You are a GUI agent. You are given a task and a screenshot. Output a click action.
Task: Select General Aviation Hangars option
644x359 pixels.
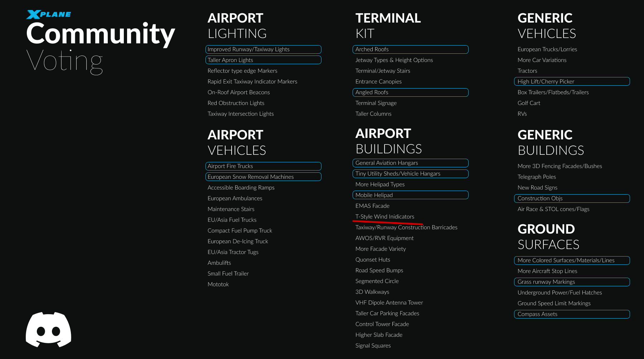tap(410, 163)
